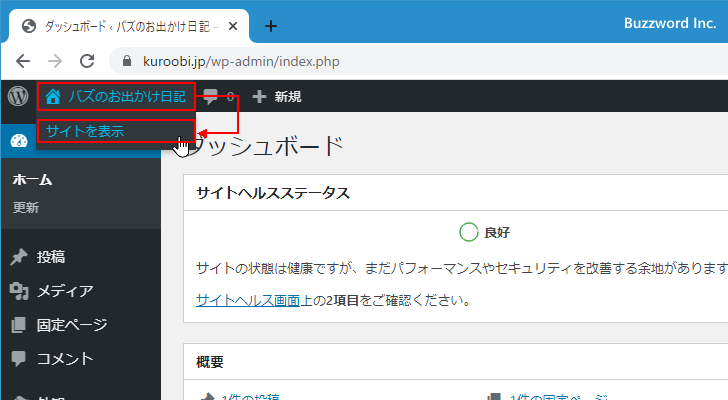Viewport: 728px width, 400px height.
Task: Open the パズのお出かけ日記 site menu
Action: click(x=116, y=97)
